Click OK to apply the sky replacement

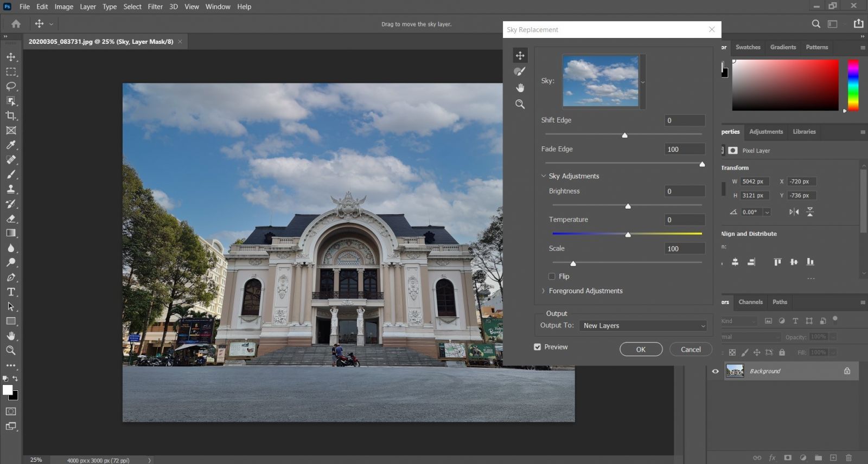[641, 350]
